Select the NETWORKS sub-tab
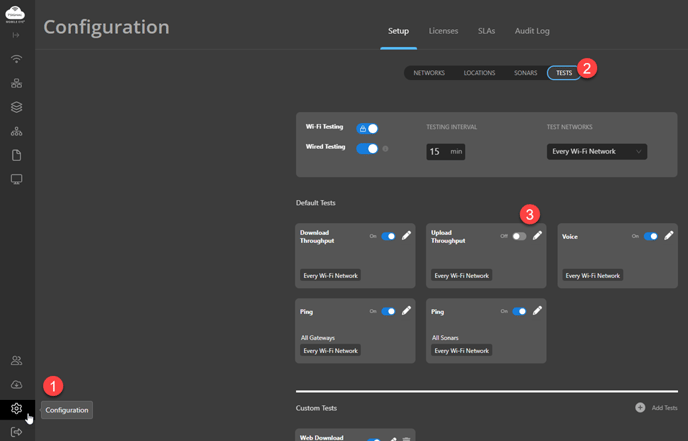This screenshot has height=441, width=688. 429,73
